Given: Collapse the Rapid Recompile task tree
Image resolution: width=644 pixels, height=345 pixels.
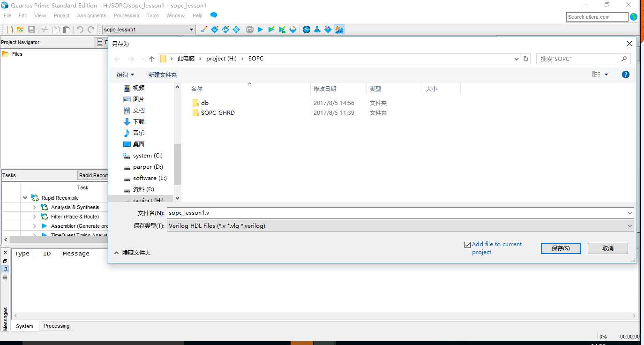Looking at the screenshot, I should (x=25, y=198).
